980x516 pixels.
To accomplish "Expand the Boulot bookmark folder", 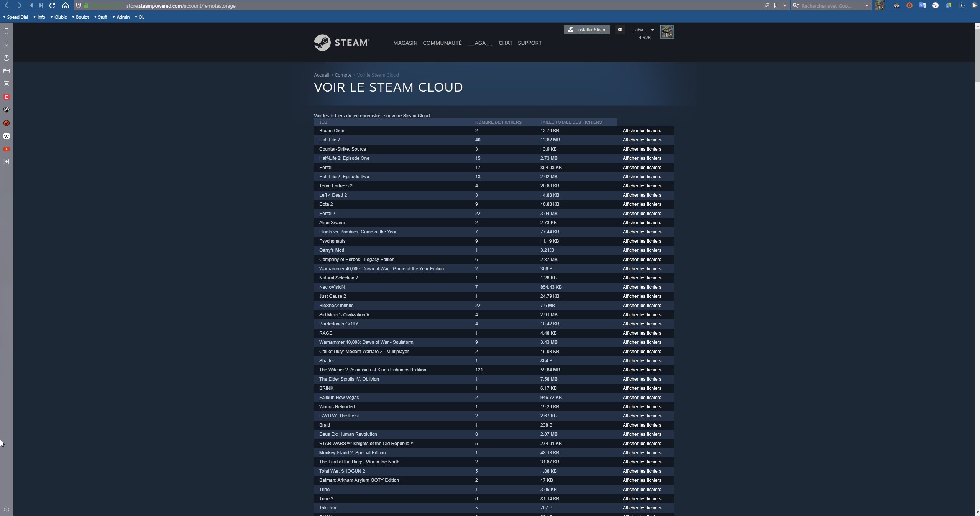I will point(80,17).
